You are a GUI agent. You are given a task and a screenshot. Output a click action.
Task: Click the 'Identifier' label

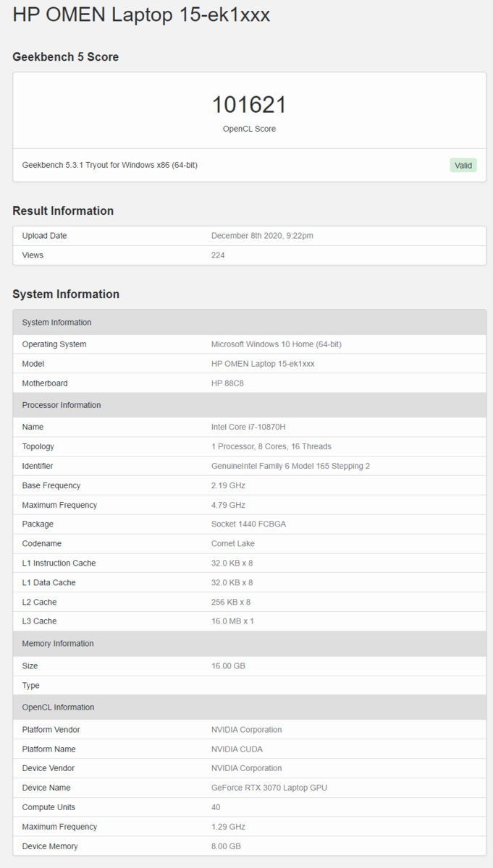[38, 466]
